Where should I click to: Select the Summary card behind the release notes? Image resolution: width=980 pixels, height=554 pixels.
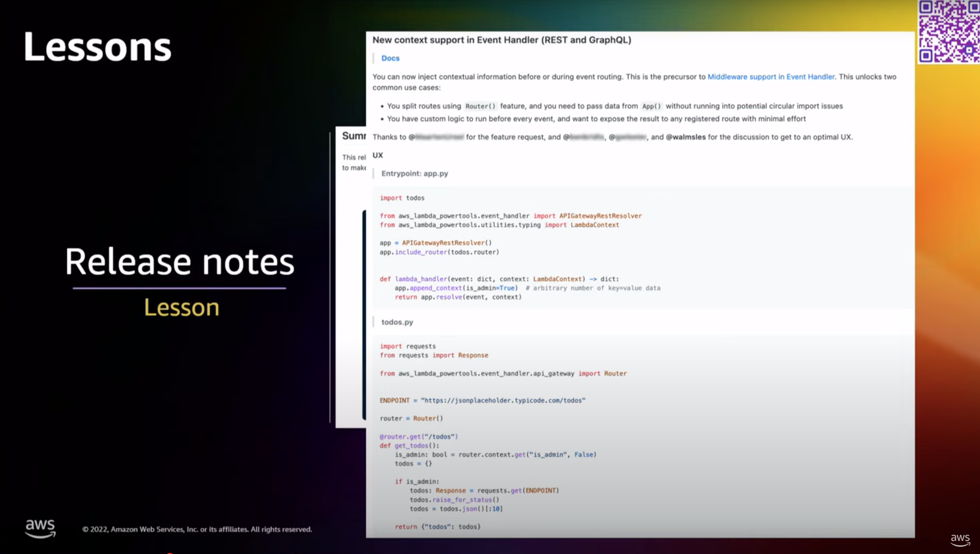tap(354, 135)
